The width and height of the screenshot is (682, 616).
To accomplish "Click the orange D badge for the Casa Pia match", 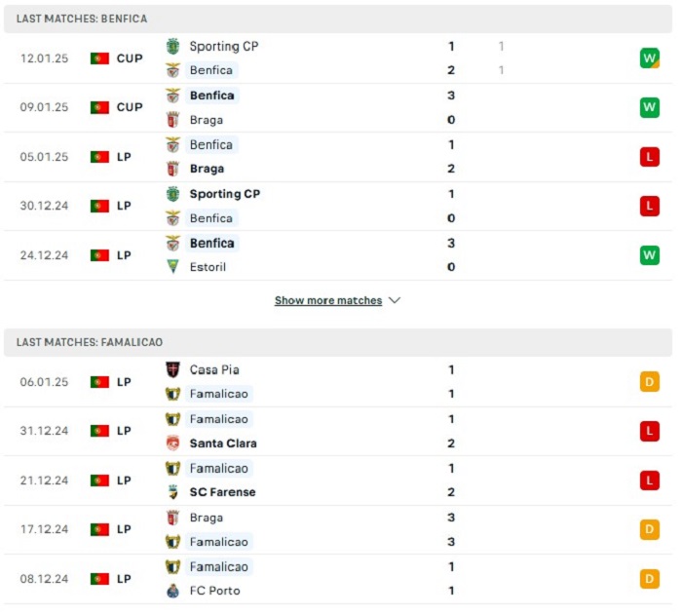I will click(650, 382).
